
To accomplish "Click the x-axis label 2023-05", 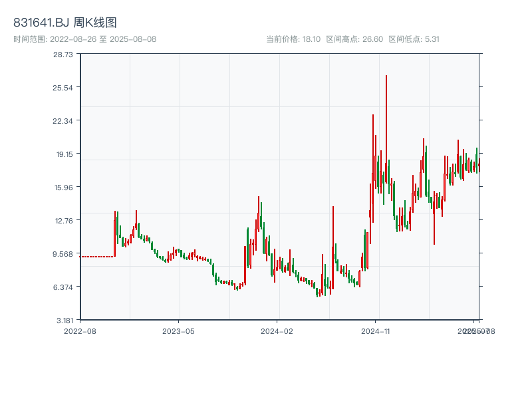I will pos(178,331).
